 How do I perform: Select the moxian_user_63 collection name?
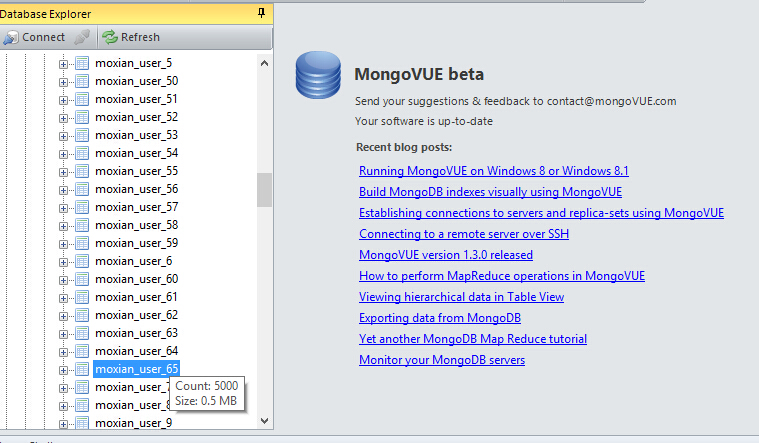point(137,333)
